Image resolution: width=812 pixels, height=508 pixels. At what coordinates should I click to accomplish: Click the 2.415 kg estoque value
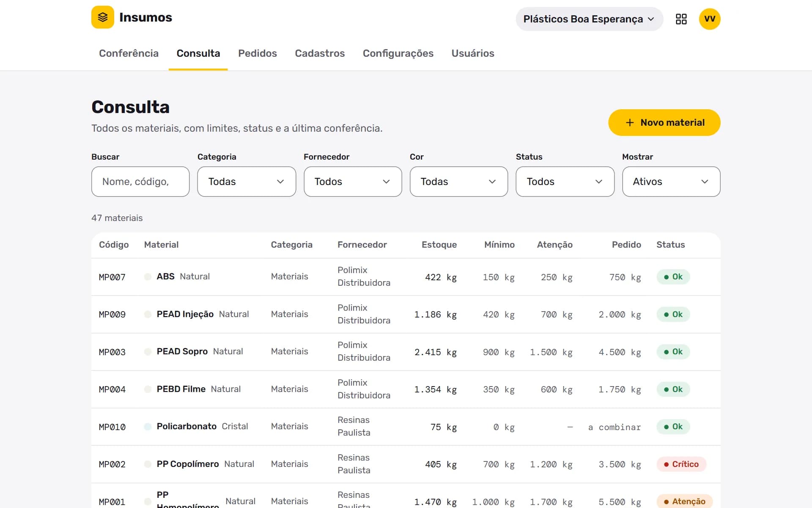[x=436, y=352]
